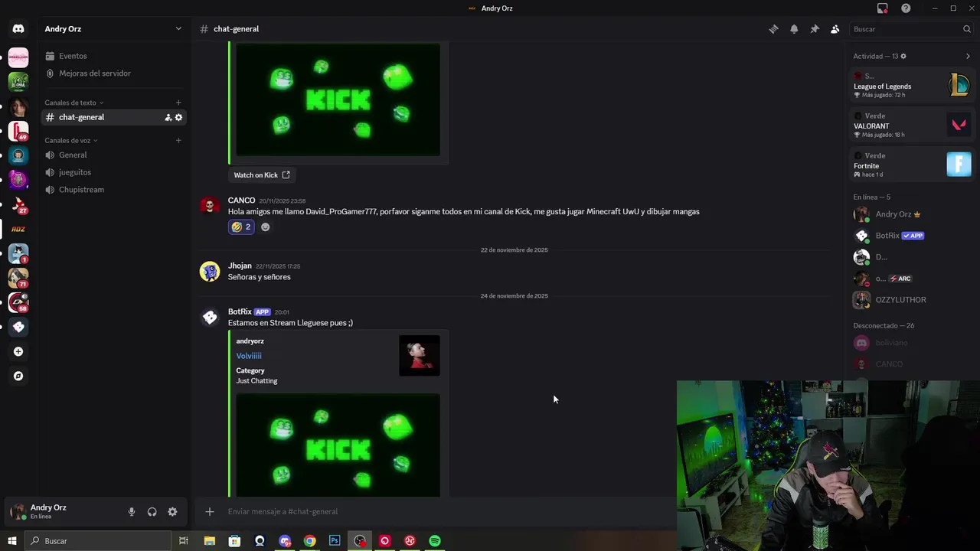Image resolution: width=980 pixels, height=551 pixels.
Task: Open the Andry Orz server dropdown
Action: coord(115,29)
